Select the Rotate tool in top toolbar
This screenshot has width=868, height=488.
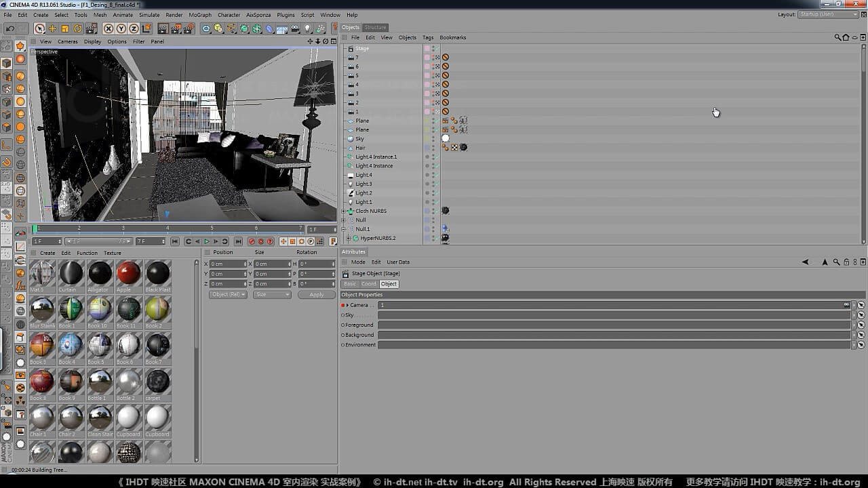click(78, 28)
